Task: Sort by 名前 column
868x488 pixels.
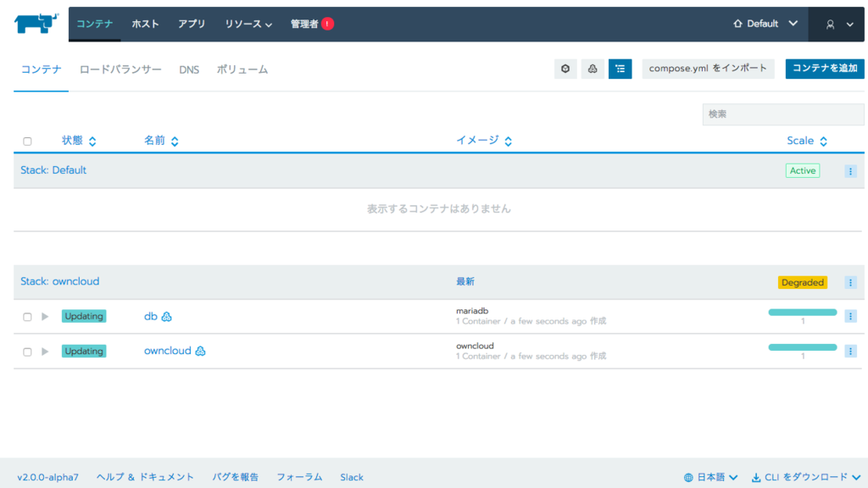Action: click(161, 141)
